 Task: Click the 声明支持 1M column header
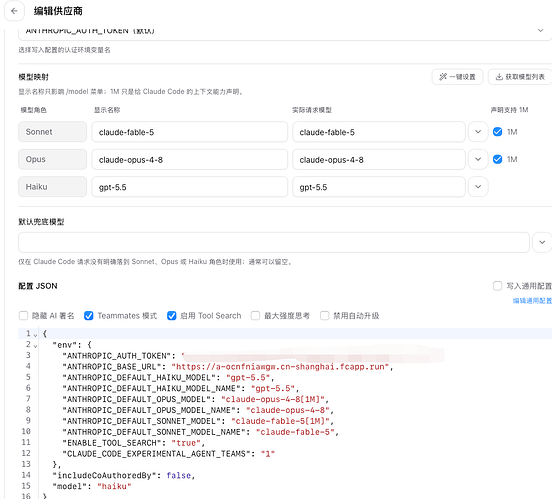coord(509,110)
